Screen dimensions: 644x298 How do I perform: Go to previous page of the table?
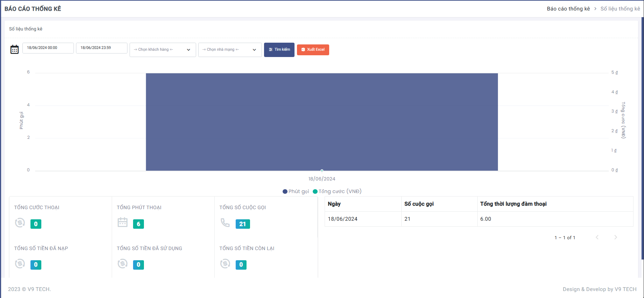597,237
